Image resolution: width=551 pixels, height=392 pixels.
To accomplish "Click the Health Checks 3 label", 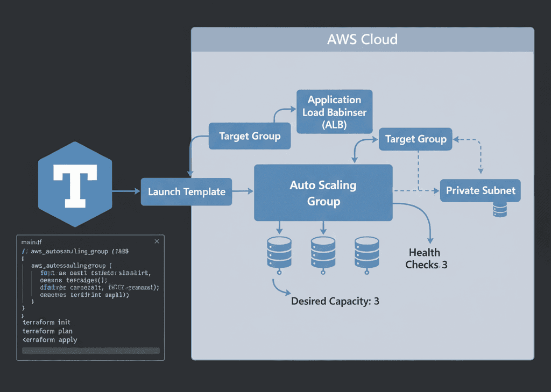I will pyautogui.click(x=426, y=259).
